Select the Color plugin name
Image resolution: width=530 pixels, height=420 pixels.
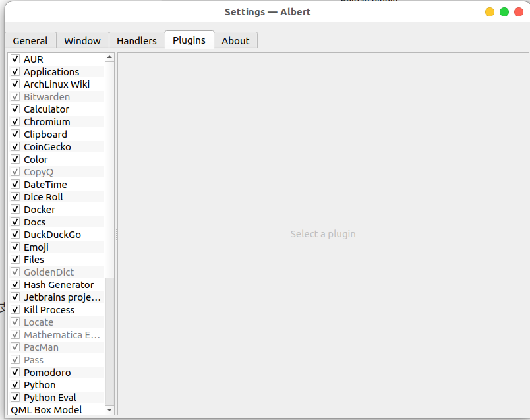36,160
